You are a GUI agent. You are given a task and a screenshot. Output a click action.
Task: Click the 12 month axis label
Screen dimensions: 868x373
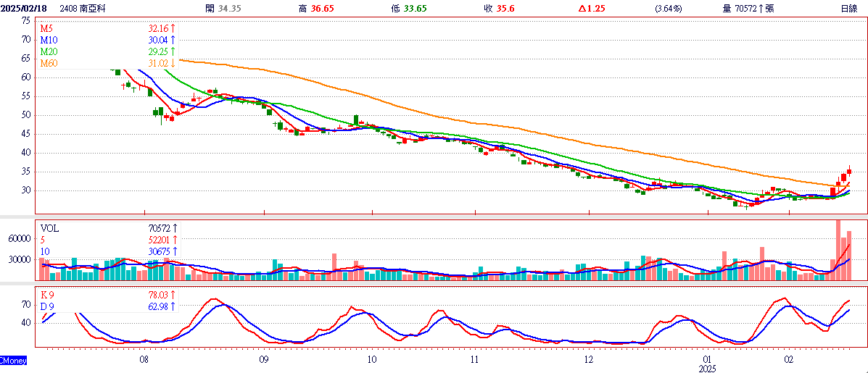tap(588, 360)
